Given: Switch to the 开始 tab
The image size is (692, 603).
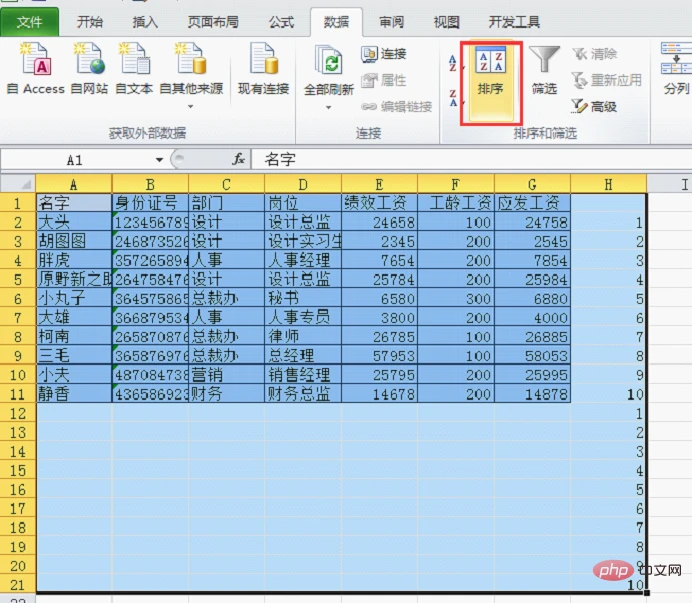Looking at the screenshot, I should coord(90,22).
